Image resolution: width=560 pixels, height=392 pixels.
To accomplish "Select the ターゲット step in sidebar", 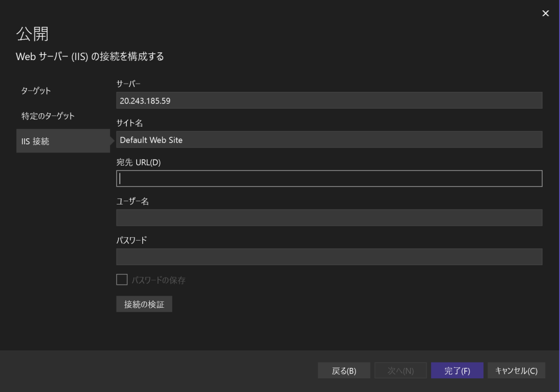I will point(36,91).
